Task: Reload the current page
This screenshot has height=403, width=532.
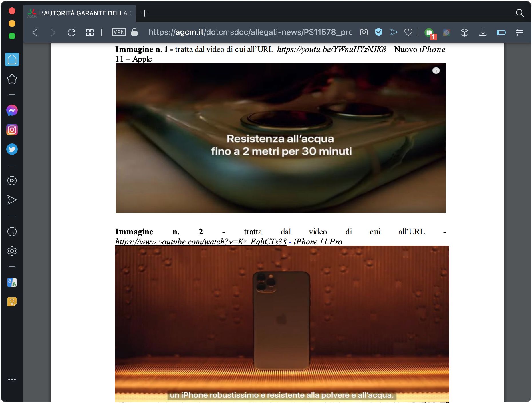Action: point(72,33)
